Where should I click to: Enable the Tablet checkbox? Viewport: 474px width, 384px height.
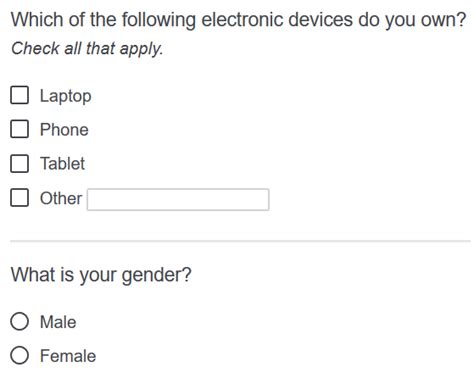(x=19, y=163)
